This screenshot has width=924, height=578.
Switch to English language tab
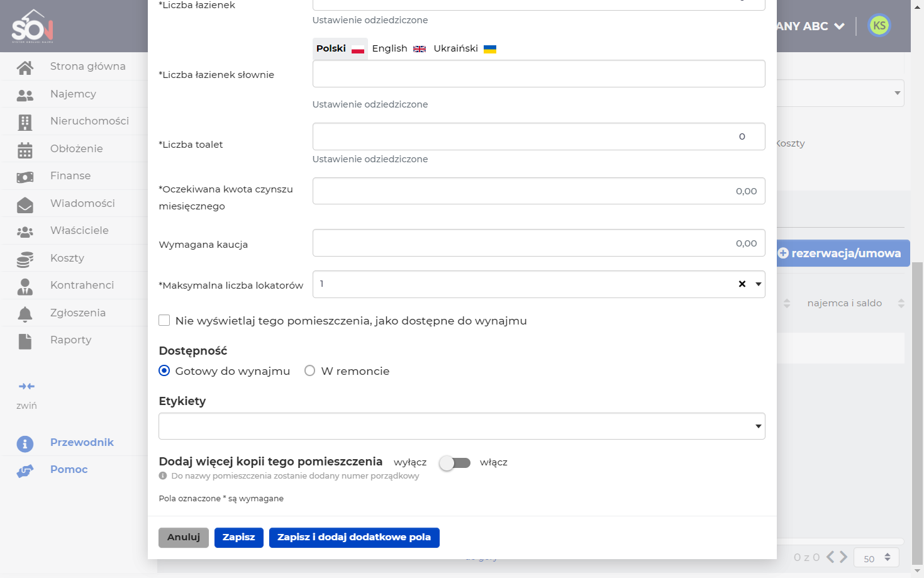(x=399, y=48)
